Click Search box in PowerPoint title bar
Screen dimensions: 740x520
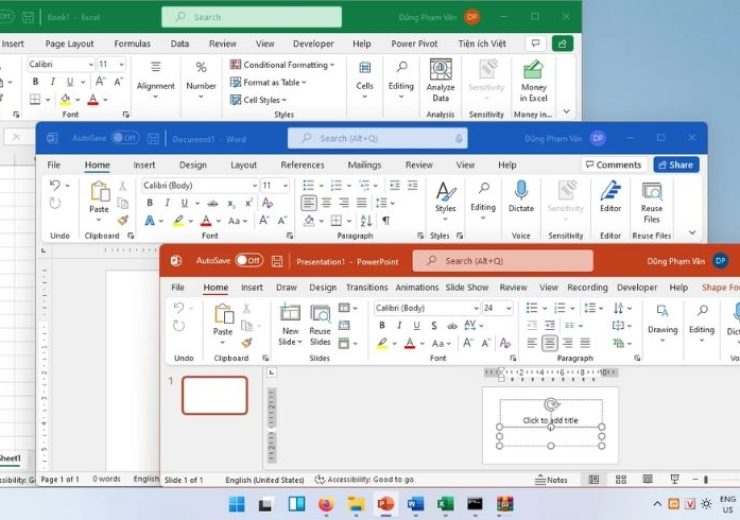pyautogui.click(x=503, y=260)
